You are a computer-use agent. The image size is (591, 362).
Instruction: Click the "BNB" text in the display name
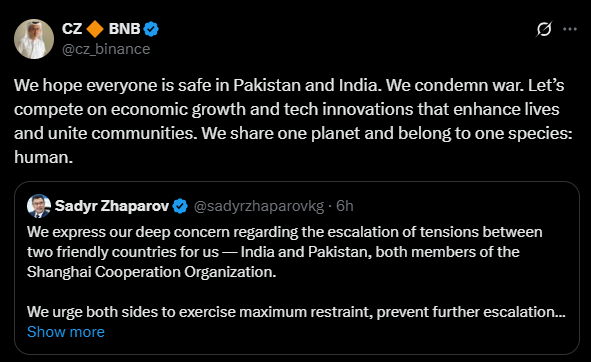tap(124, 29)
